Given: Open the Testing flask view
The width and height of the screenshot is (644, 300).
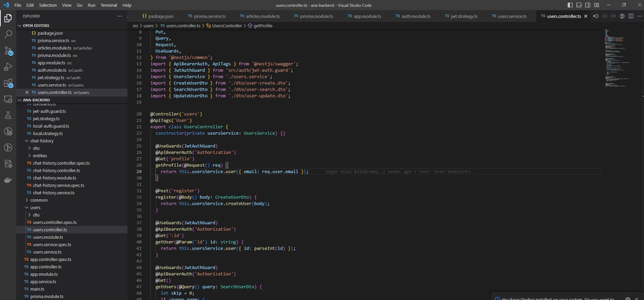Looking at the screenshot, I should (8, 115).
